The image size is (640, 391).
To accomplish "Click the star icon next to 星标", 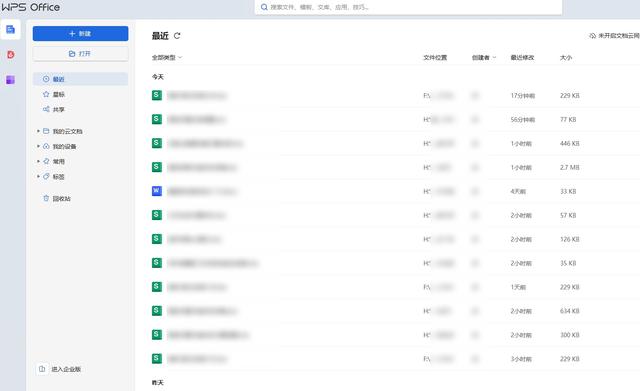I will tap(46, 94).
